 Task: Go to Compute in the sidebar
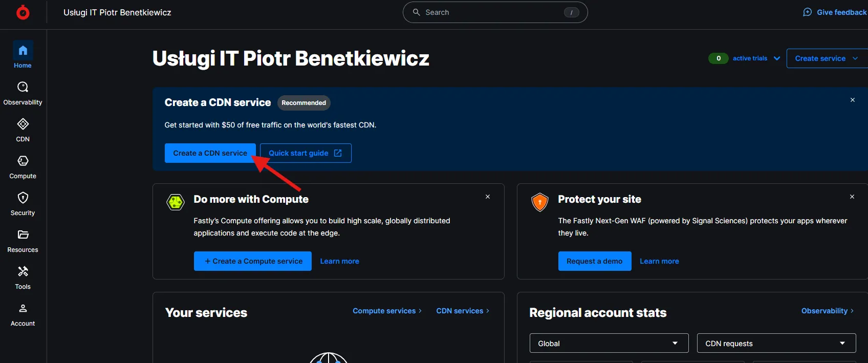23,161
